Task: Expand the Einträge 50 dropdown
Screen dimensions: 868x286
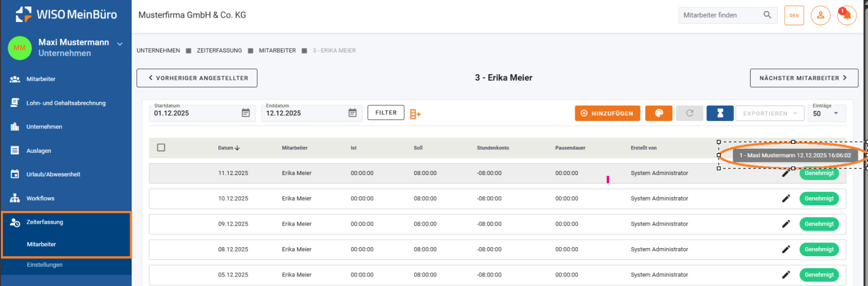Action: pos(836,113)
